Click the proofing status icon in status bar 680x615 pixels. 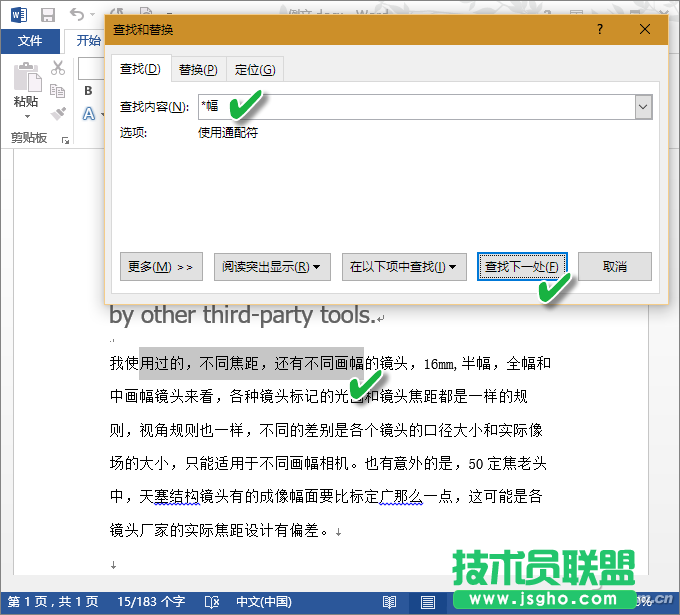(211, 601)
